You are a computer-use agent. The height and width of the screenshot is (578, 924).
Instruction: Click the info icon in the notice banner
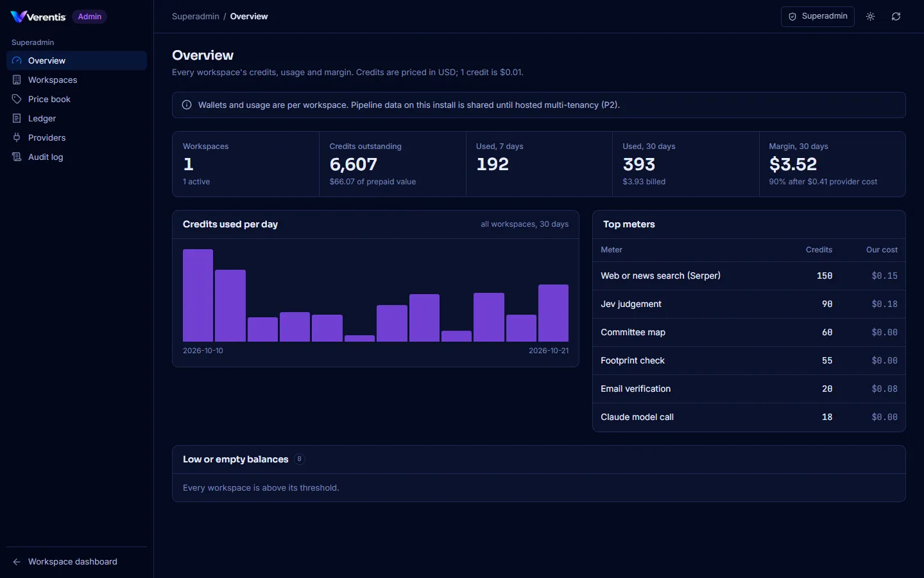tap(187, 105)
